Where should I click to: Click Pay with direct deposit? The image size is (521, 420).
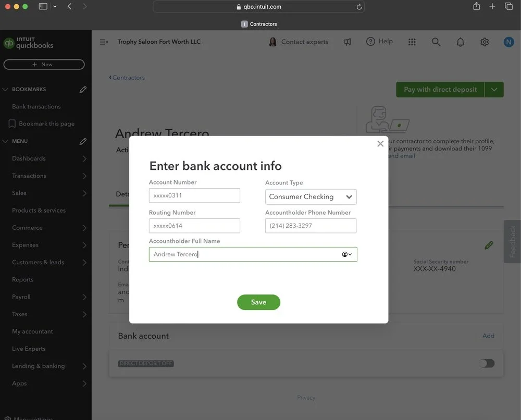pyautogui.click(x=440, y=90)
